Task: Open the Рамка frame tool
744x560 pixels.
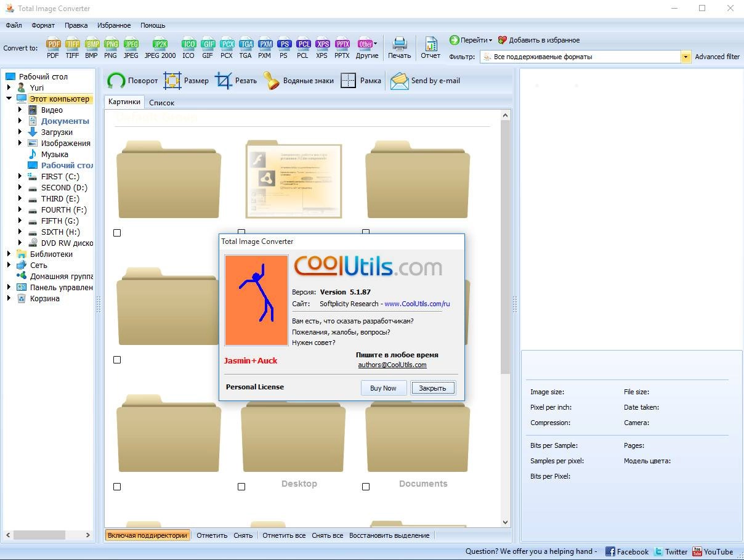Action: click(361, 81)
